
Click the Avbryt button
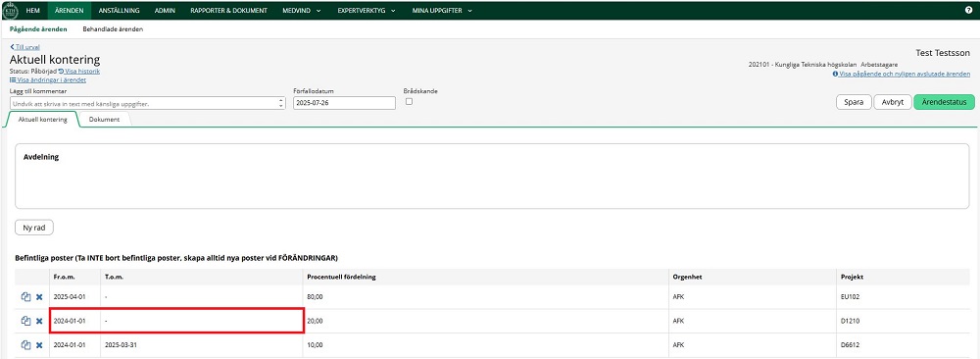point(892,102)
